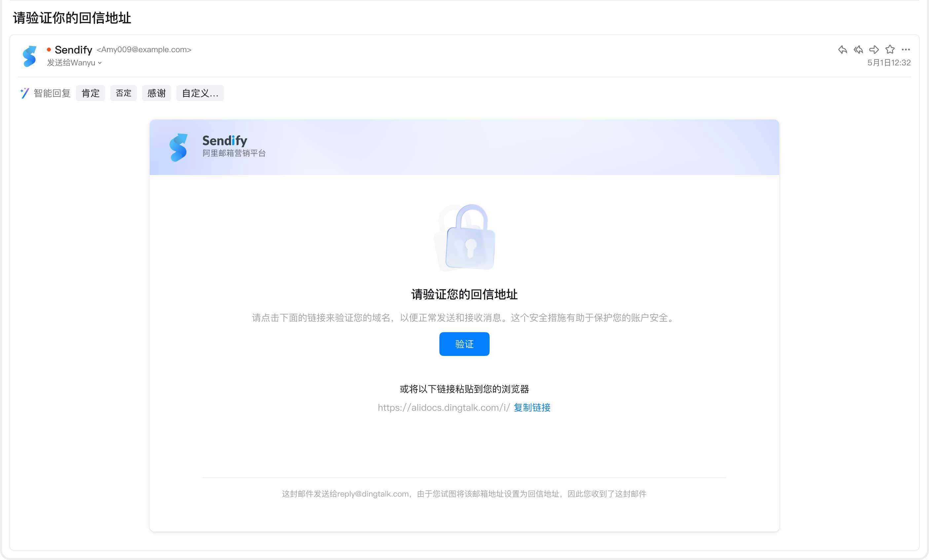Click the blue 验证 button

464,344
